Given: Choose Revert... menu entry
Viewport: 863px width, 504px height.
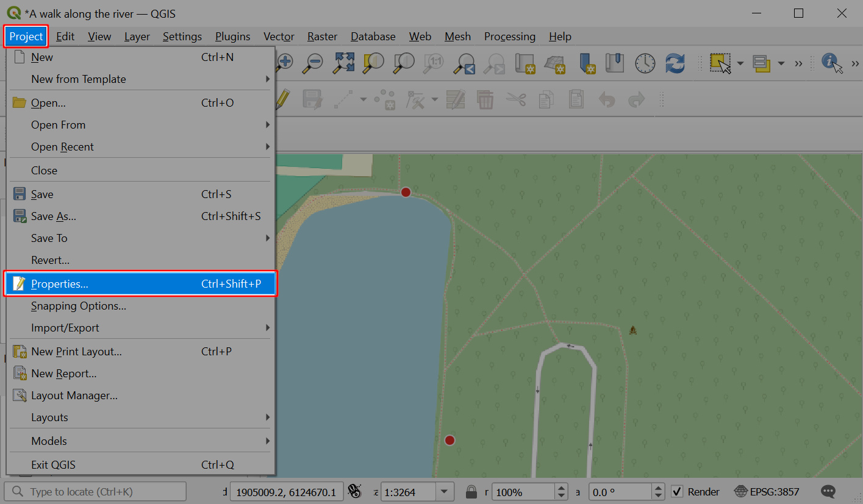Looking at the screenshot, I should point(141,260).
